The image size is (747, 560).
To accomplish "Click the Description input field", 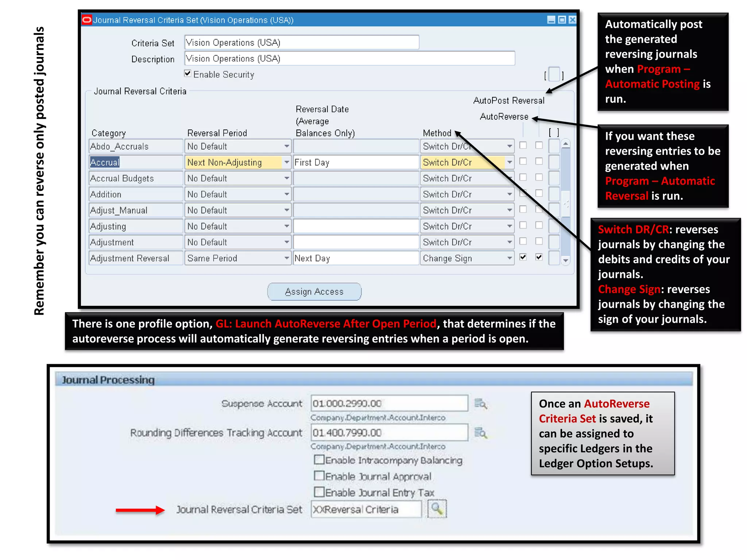I will 350,58.
